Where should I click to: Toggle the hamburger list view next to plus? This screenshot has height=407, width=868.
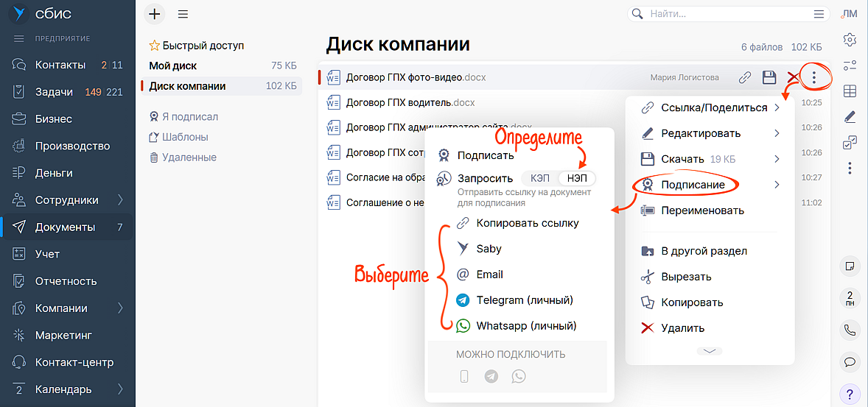pyautogui.click(x=183, y=14)
